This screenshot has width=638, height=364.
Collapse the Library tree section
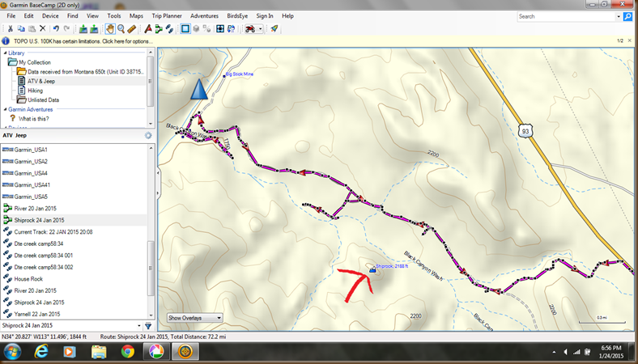(x=6, y=53)
